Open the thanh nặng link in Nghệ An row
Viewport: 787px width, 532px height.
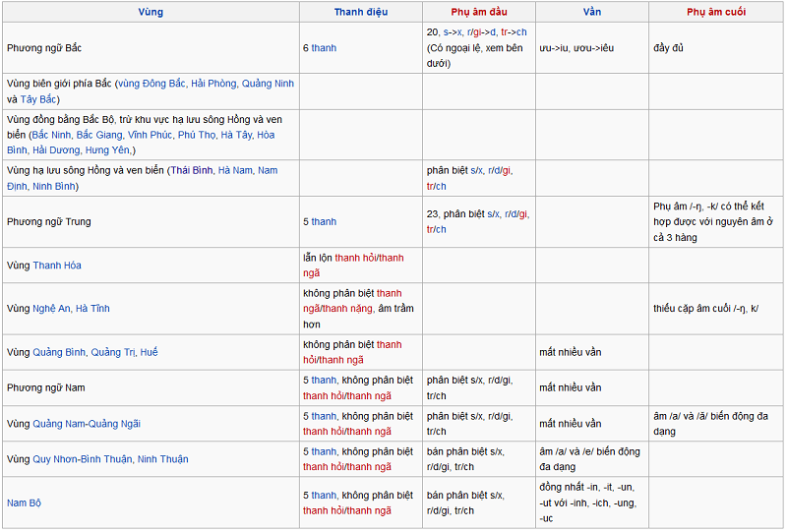tap(348, 309)
